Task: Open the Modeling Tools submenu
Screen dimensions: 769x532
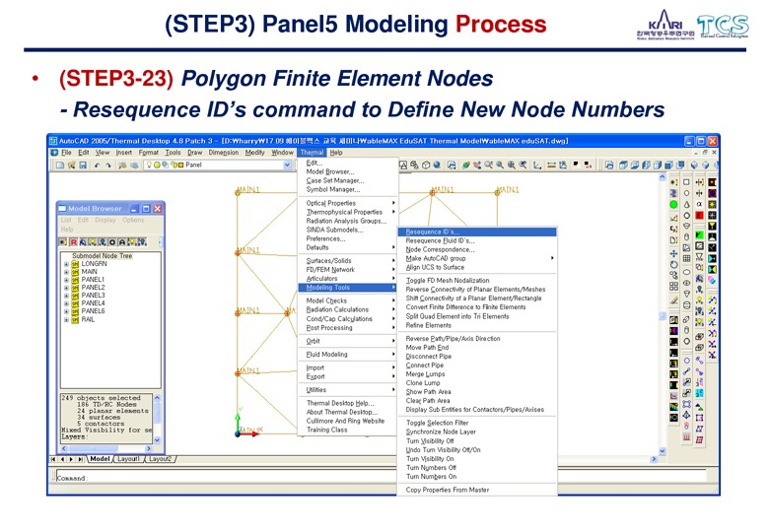Action: (x=347, y=288)
